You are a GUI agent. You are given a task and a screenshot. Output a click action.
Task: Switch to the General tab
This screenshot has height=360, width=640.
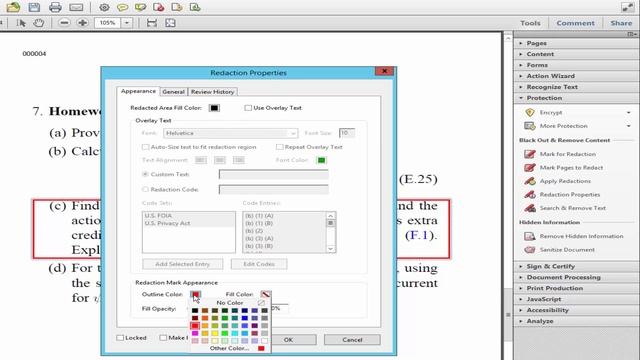pos(173,92)
